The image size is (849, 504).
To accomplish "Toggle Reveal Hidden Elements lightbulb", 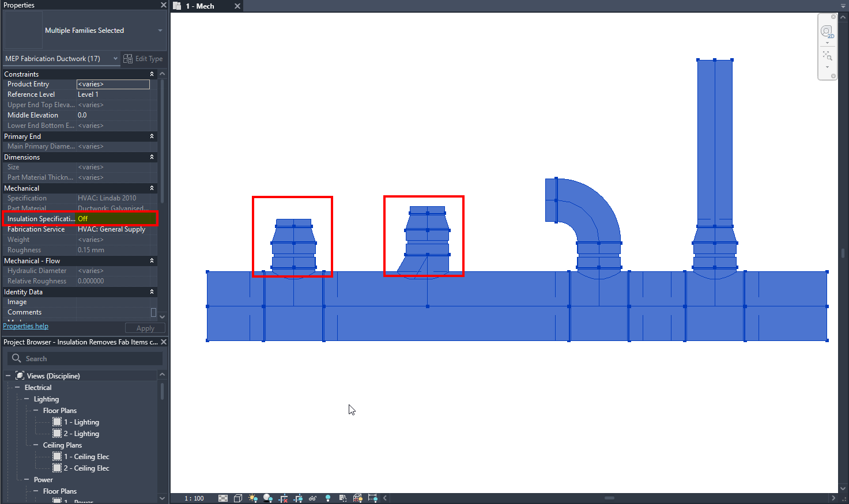I will 328,498.
